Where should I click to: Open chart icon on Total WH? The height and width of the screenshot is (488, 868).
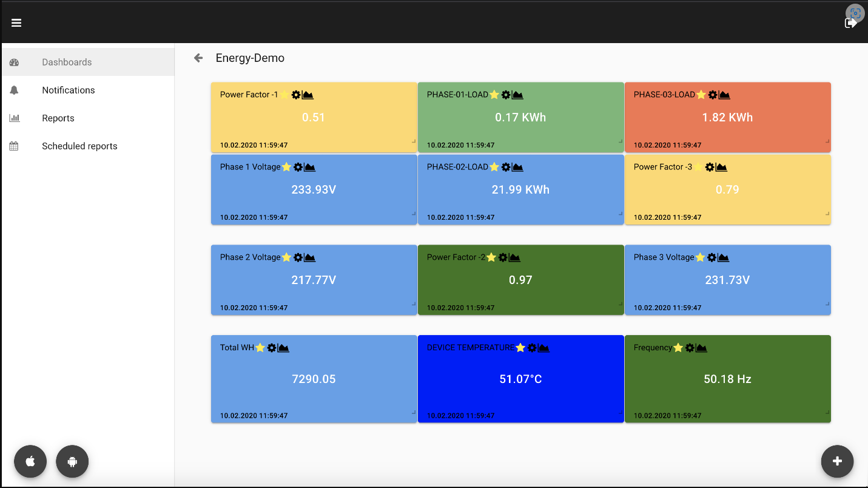(283, 348)
